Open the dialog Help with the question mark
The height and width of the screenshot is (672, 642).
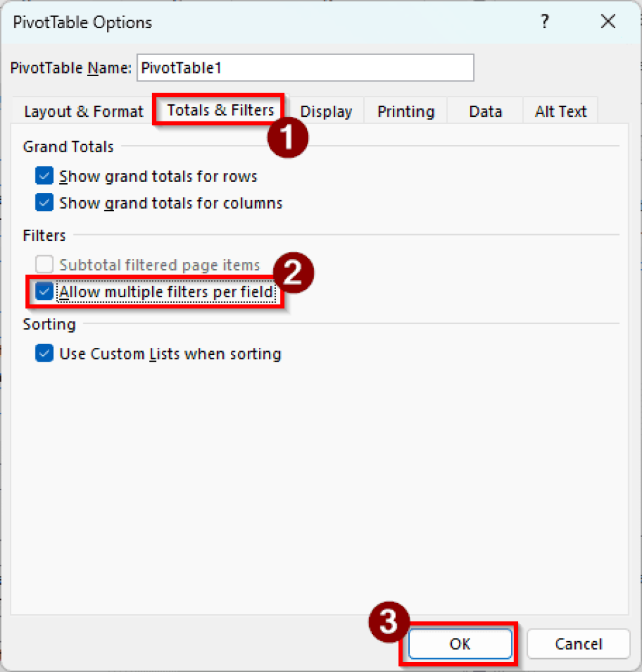(544, 22)
